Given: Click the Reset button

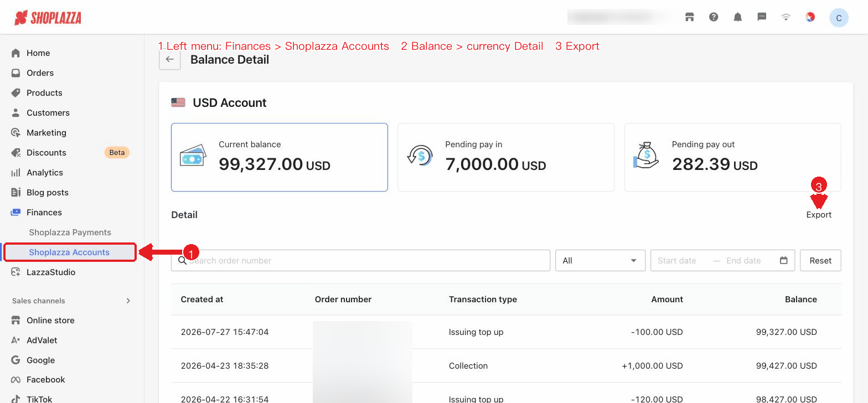Looking at the screenshot, I should point(820,261).
